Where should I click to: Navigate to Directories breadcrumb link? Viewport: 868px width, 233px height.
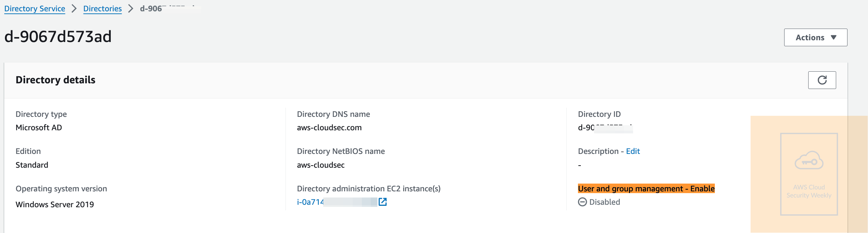tap(103, 8)
